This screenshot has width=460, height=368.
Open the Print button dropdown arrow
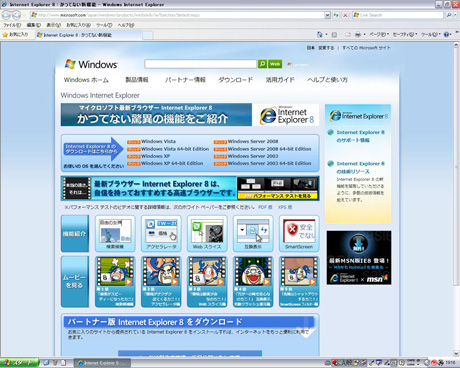click(x=364, y=34)
